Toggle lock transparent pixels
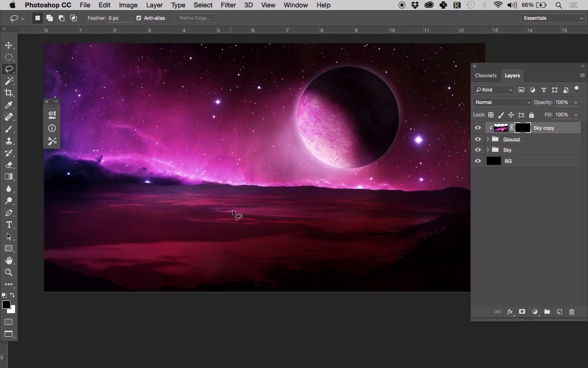The image size is (588, 368). (x=491, y=115)
